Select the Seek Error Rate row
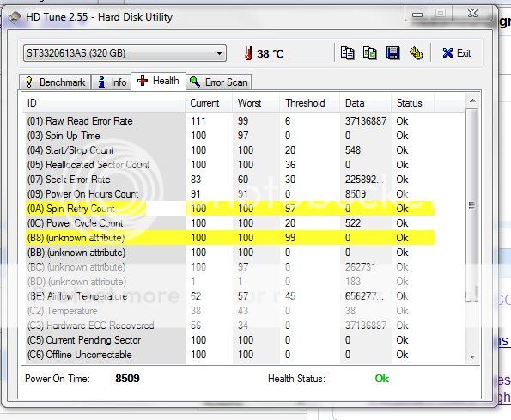The image size is (511, 420). 230,180
